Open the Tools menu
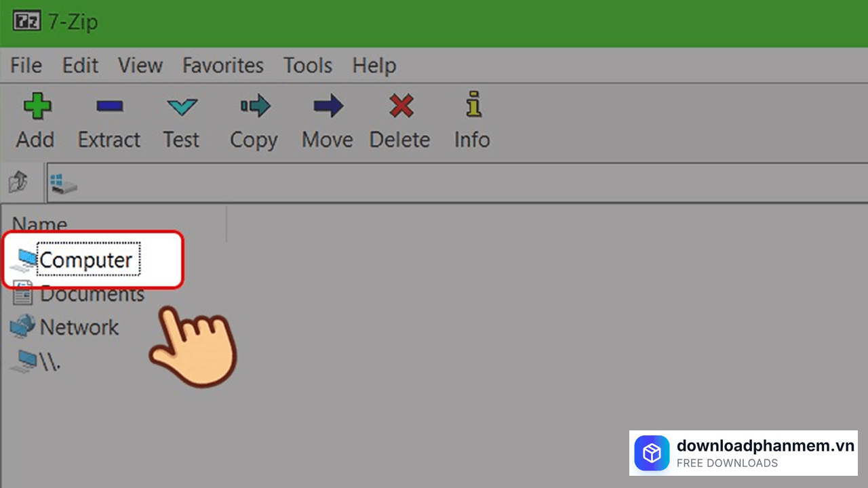The width and height of the screenshot is (868, 488). (308, 66)
